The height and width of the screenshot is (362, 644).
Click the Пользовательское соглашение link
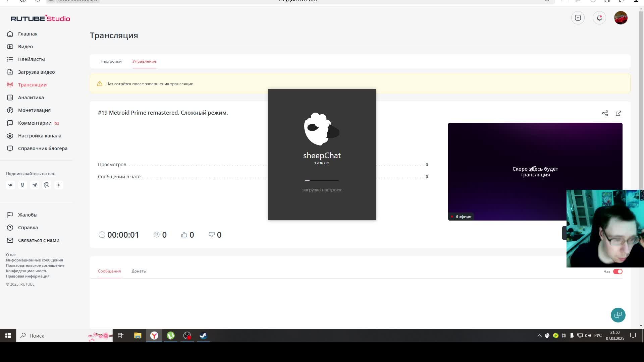point(35,265)
